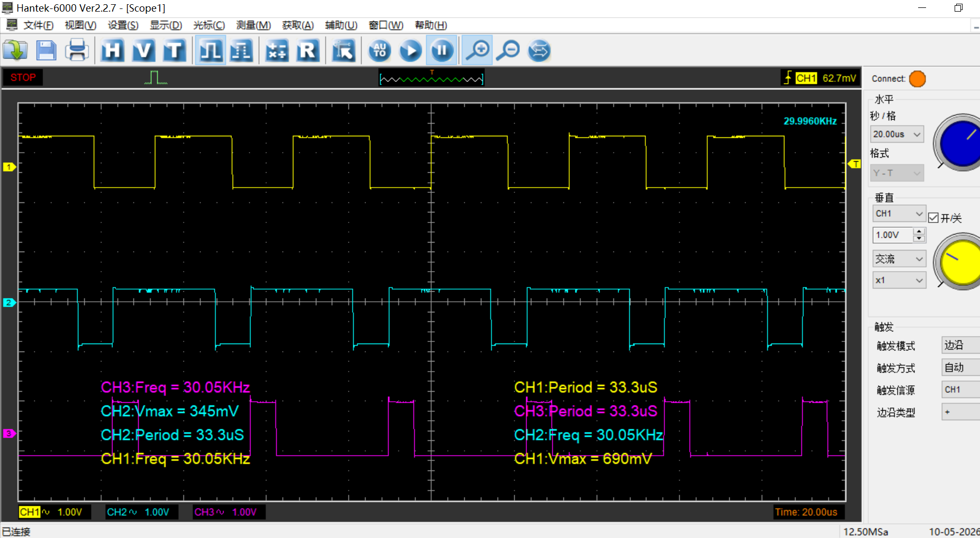980x538 pixels.
Task: Click the Zoom Out magnifier
Action: [508, 50]
